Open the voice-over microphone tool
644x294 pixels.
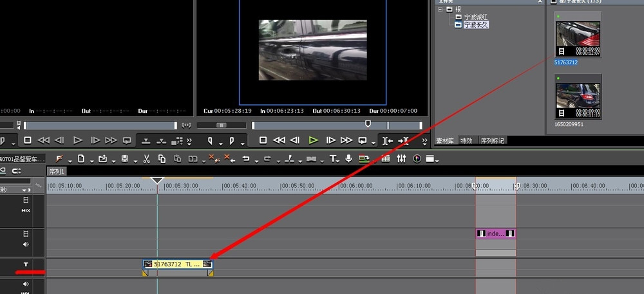[348, 158]
